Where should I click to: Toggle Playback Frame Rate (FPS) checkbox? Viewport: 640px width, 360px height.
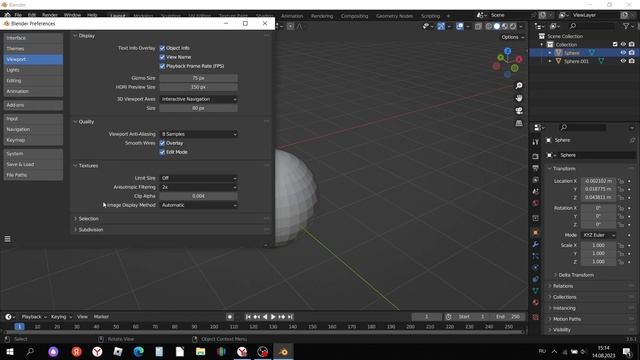[162, 66]
